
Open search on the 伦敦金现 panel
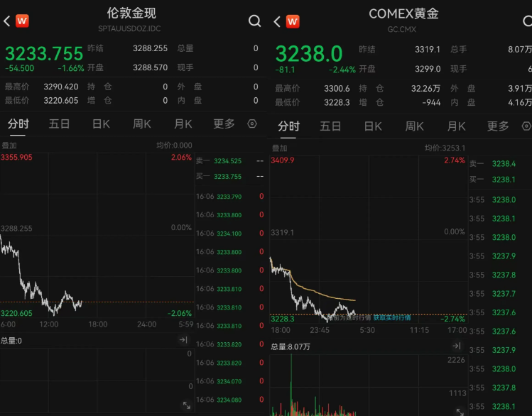point(254,21)
